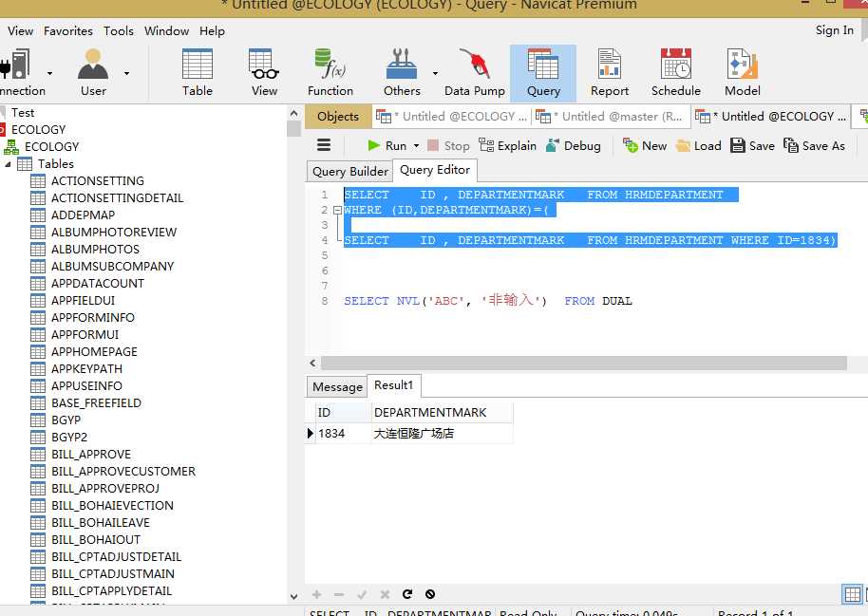
Task: Click the refresh icon below results
Action: tap(407, 594)
